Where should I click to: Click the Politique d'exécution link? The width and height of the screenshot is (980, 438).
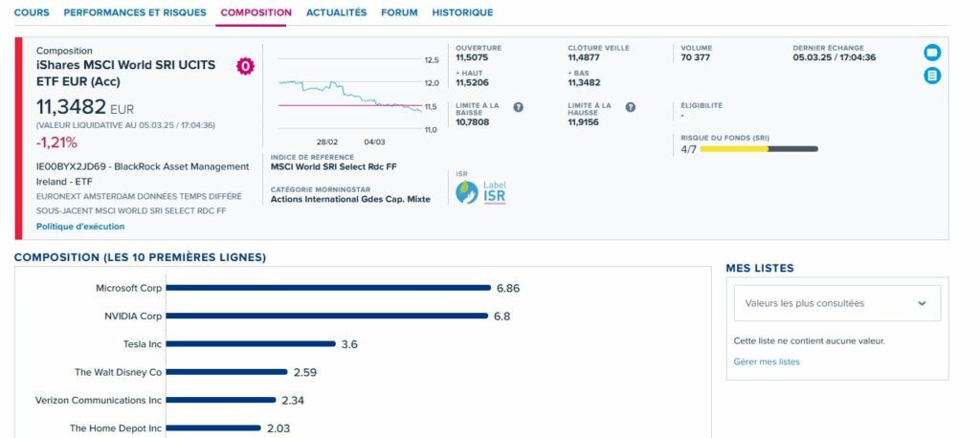(80, 227)
